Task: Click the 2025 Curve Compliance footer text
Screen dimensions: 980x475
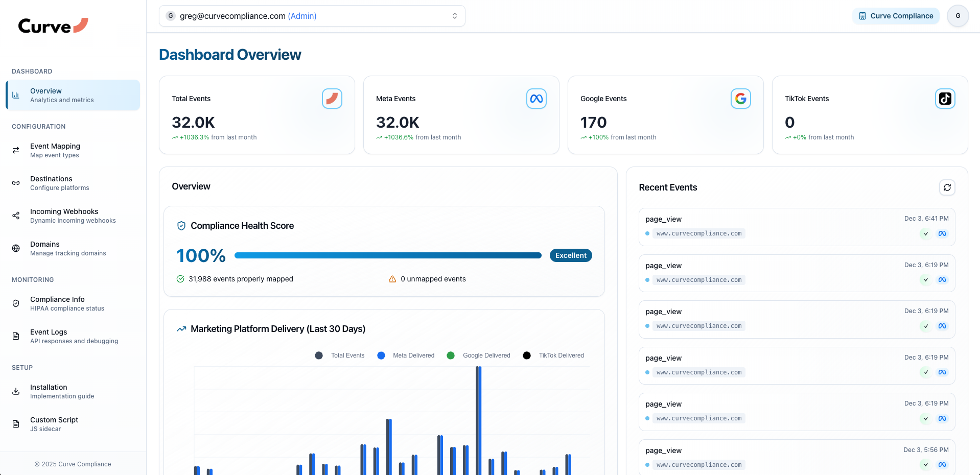Action: tap(73, 464)
